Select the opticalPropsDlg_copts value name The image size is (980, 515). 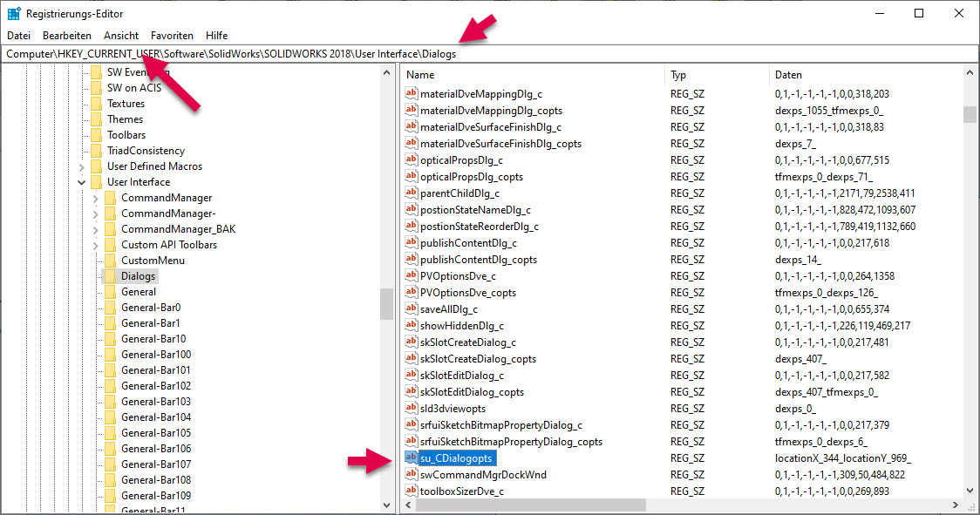click(x=472, y=177)
